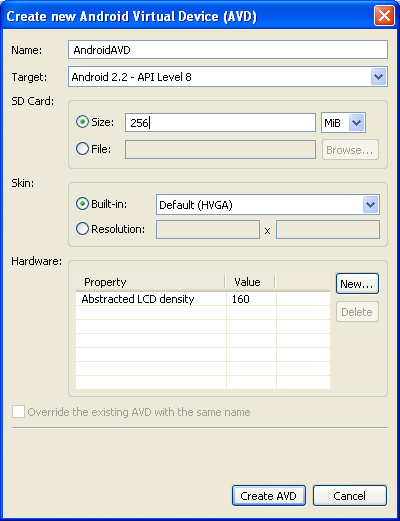Image resolution: width=400 pixels, height=521 pixels.
Task: Open the Target dropdown arrow
Action: click(378, 77)
